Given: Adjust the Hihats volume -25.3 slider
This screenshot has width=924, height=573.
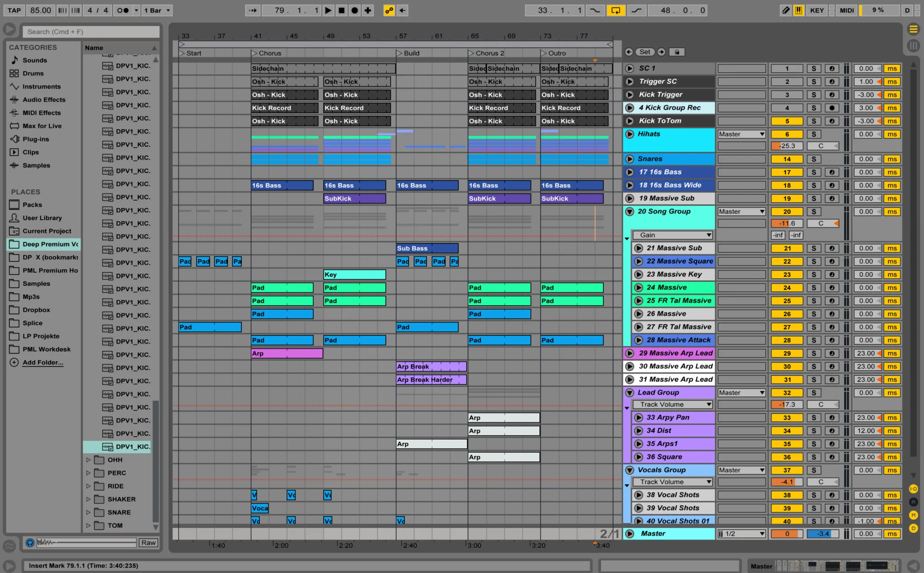Looking at the screenshot, I should click(x=787, y=146).
